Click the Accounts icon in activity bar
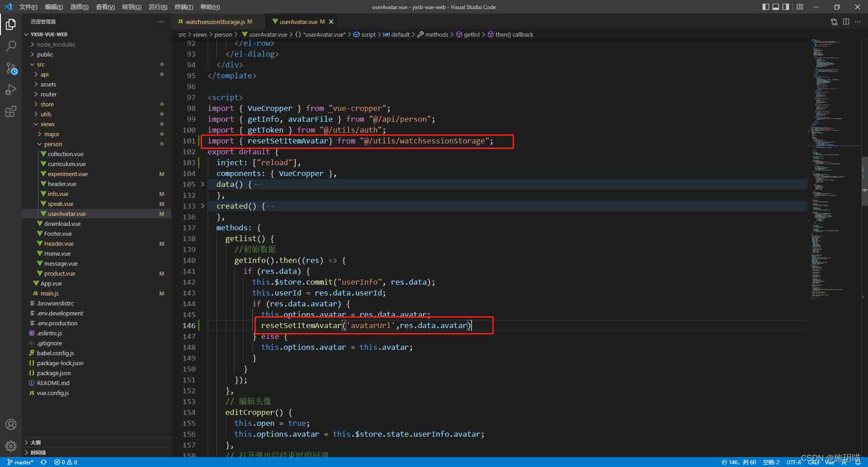Image resolution: width=868 pixels, height=467 pixels. coord(11,424)
